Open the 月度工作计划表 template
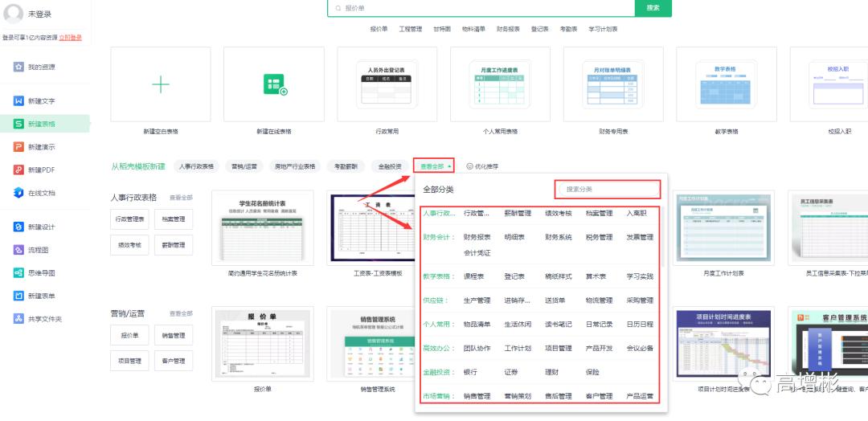The width and height of the screenshot is (868, 421). (x=723, y=228)
